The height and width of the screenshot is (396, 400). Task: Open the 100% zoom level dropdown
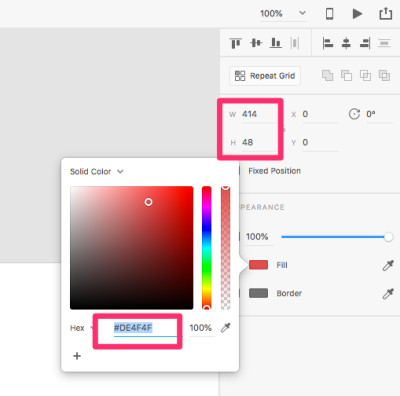click(x=283, y=14)
